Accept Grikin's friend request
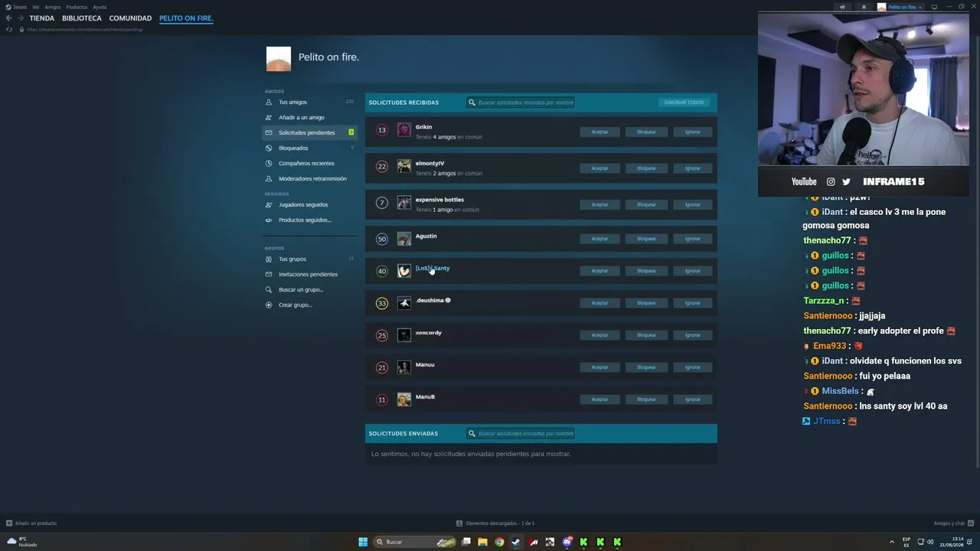Image resolution: width=980 pixels, height=551 pixels. click(x=599, y=132)
